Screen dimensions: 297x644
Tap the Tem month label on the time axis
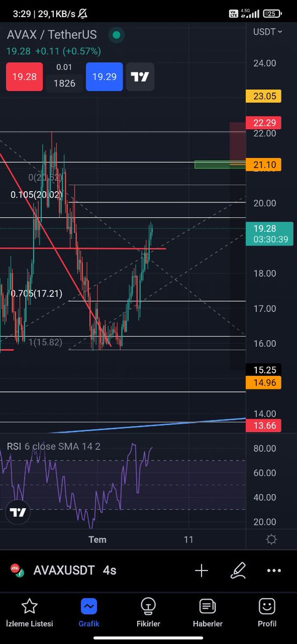[x=98, y=539]
